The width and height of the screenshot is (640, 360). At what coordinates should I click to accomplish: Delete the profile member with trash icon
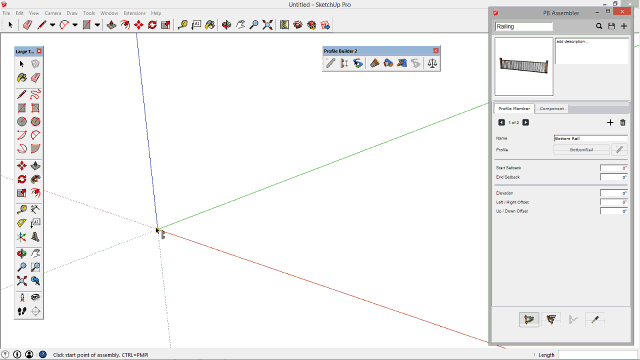click(x=622, y=122)
